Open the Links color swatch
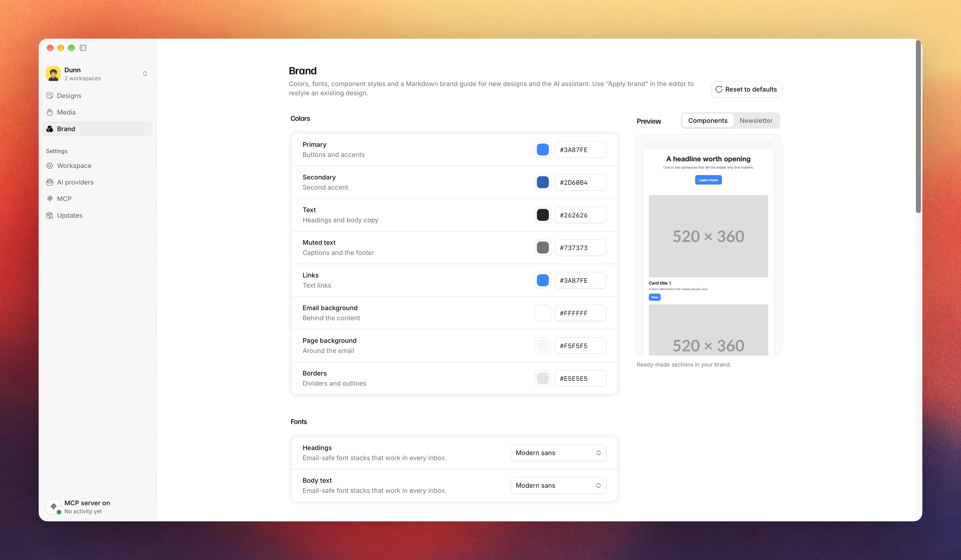Image resolution: width=961 pixels, height=560 pixels. pyautogui.click(x=543, y=280)
